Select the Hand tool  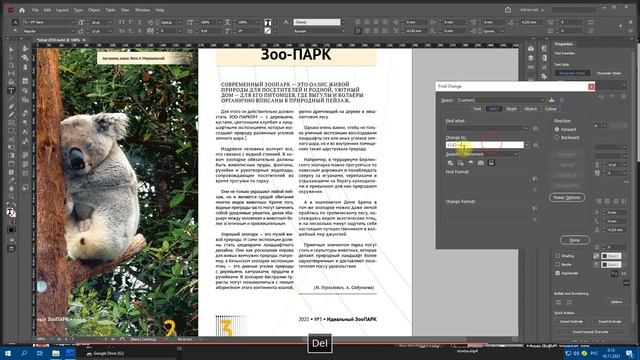click(x=11, y=188)
